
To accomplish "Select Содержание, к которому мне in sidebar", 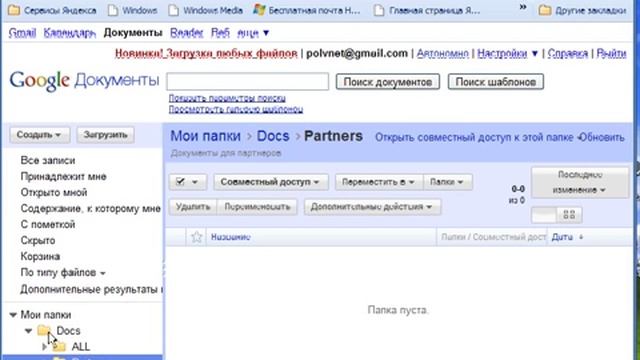I will click(x=91, y=209).
